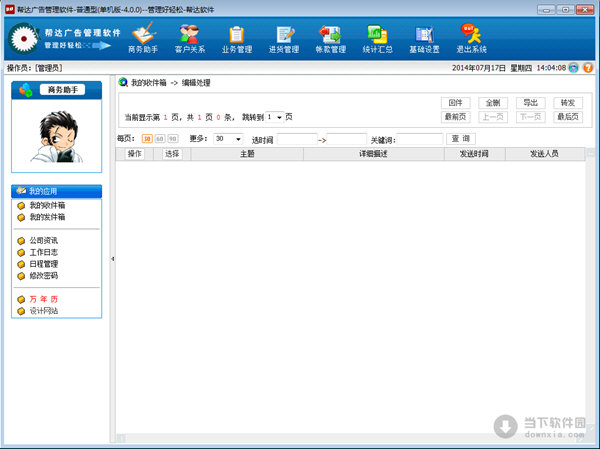Click the bullet icon next to 工作日志

(x=21, y=253)
